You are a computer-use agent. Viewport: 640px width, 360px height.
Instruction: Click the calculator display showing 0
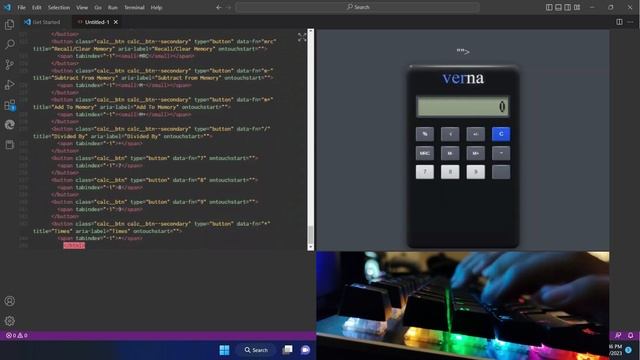click(x=462, y=107)
